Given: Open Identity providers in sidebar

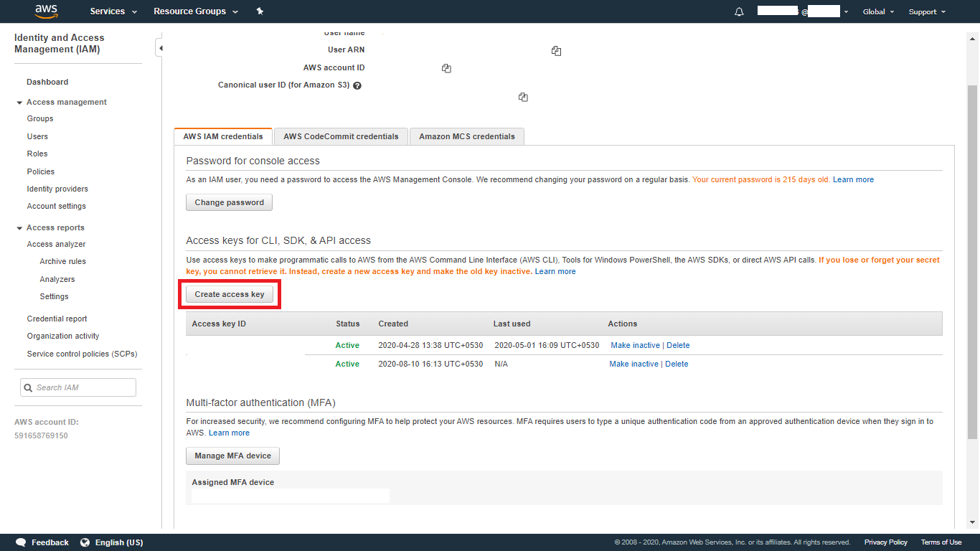Looking at the screenshot, I should 57,189.
